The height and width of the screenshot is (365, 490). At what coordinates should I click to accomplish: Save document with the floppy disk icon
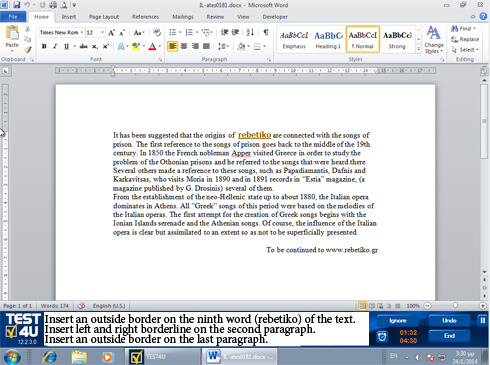pos(16,5)
